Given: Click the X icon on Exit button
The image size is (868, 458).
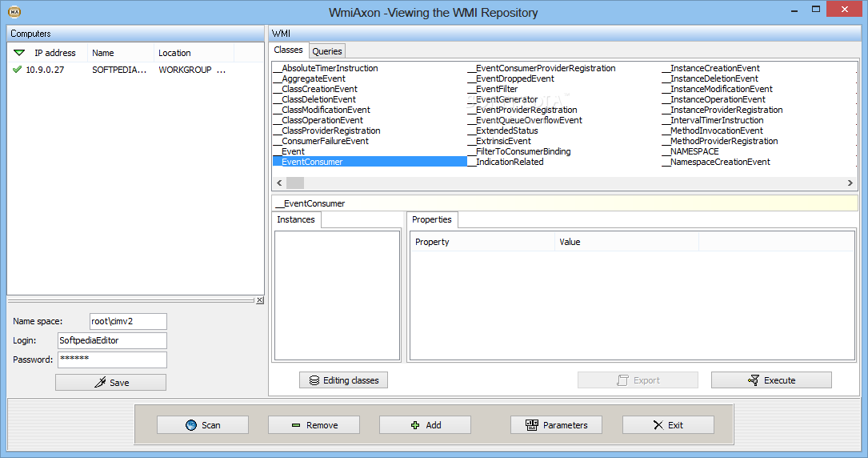Looking at the screenshot, I should pos(658,425).
